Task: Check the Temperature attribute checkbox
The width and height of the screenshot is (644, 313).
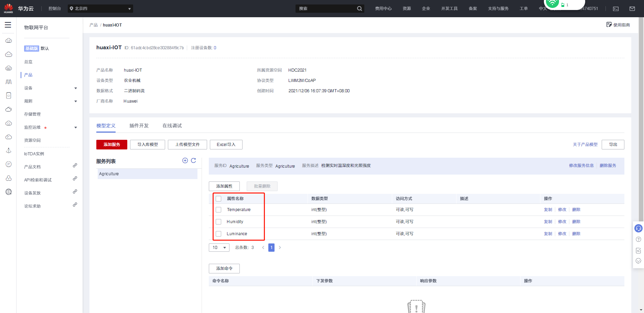Action: click(218, 210)
